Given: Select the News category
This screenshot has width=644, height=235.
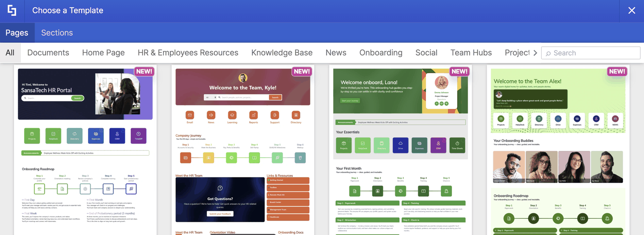Looking at the screenshot, I should 336,53.
